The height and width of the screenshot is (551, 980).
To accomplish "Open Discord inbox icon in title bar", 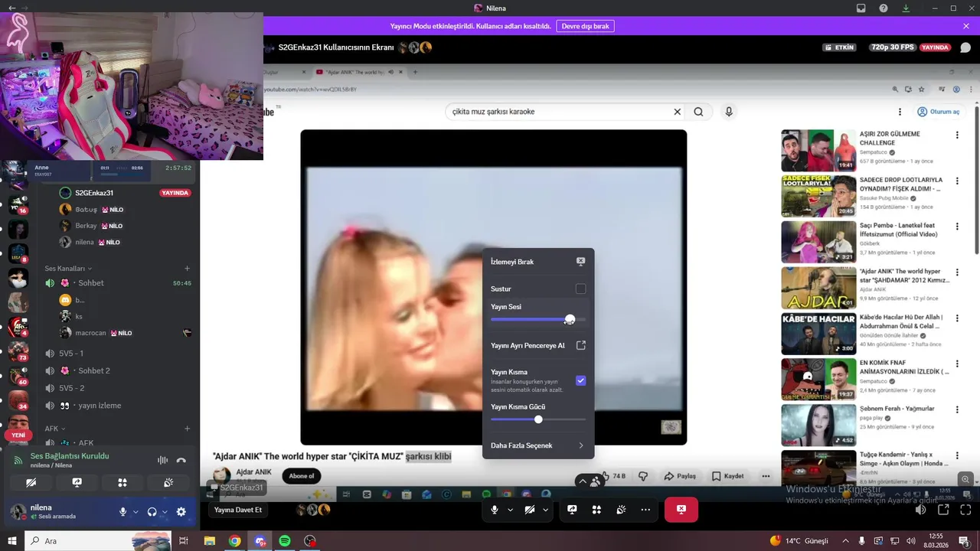I will pos(861,8).
